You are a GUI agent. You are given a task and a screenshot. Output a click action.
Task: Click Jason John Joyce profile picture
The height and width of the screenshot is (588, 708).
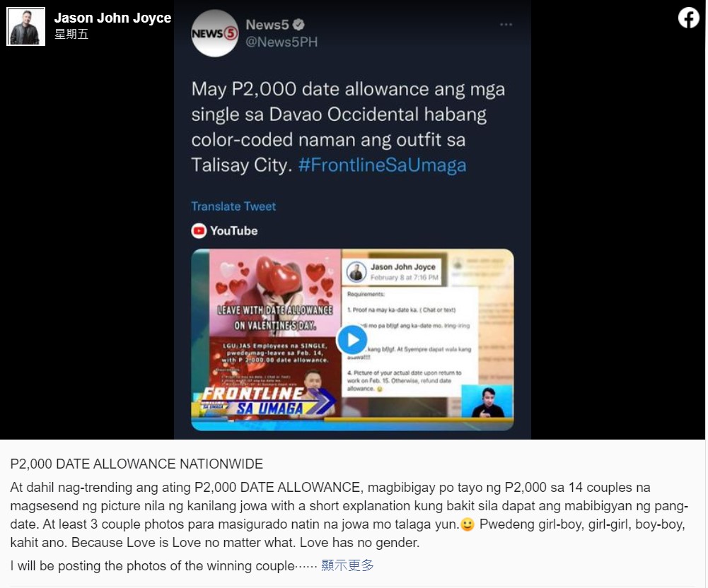(x=25, y=27)
